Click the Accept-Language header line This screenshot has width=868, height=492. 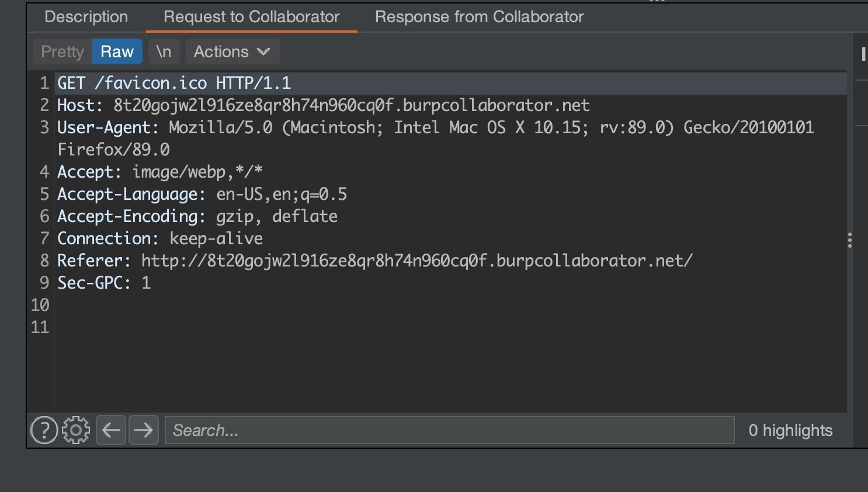(x=202, y=194)
